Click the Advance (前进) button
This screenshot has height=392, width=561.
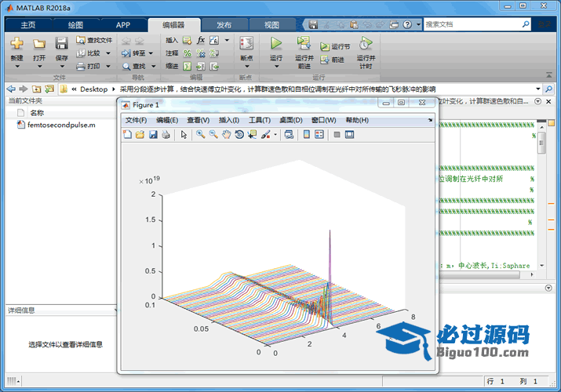point(333,60)
